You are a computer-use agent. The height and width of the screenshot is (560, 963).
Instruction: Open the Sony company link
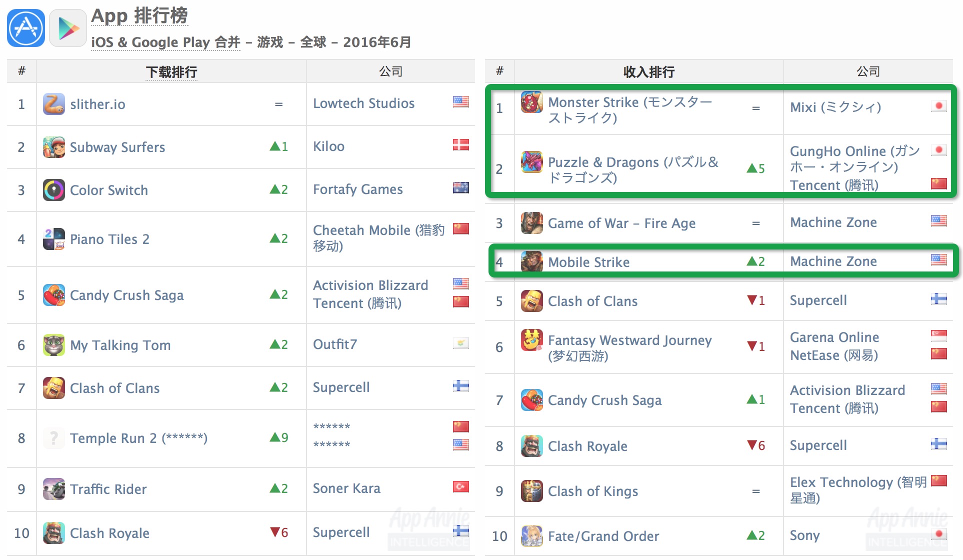[x=804, y=535]
